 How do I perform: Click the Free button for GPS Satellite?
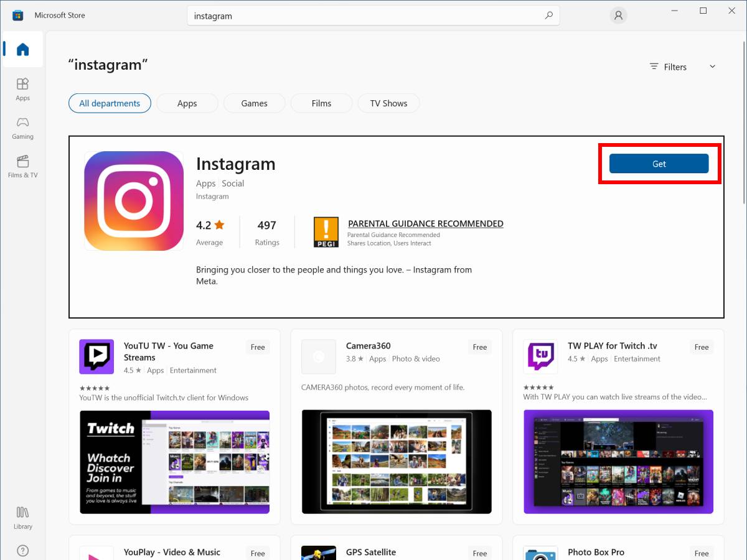tap(480, 553)
